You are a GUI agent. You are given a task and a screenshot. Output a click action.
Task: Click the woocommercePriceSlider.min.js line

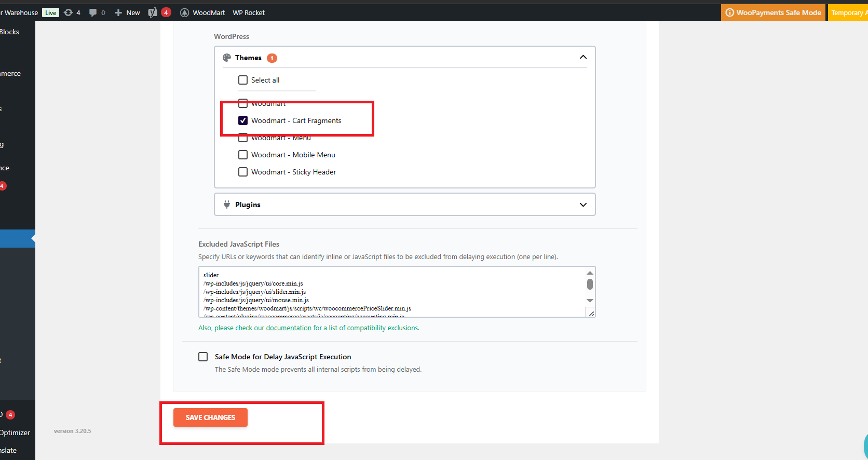307,308
